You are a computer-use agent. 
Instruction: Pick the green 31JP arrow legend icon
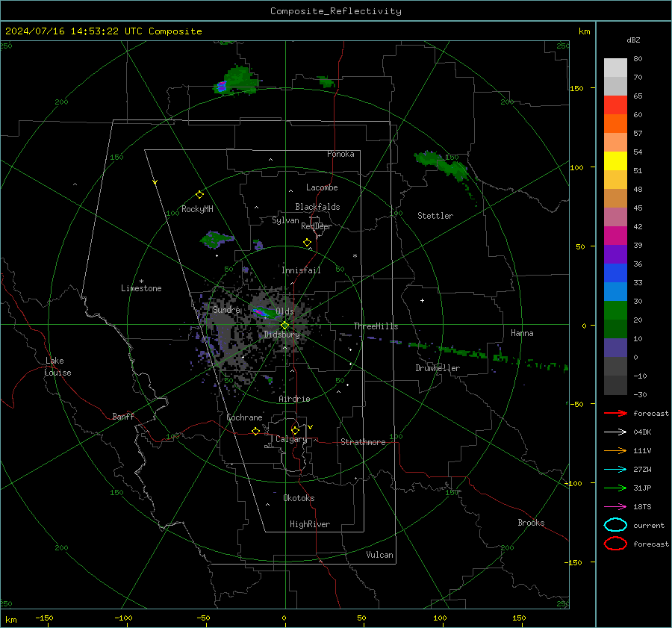[615, 488]
